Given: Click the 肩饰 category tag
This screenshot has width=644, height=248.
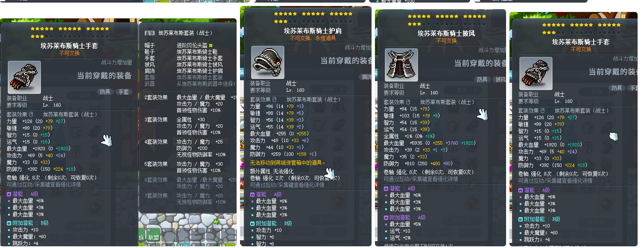Looking at the screenshot, I should coord(366,77).
